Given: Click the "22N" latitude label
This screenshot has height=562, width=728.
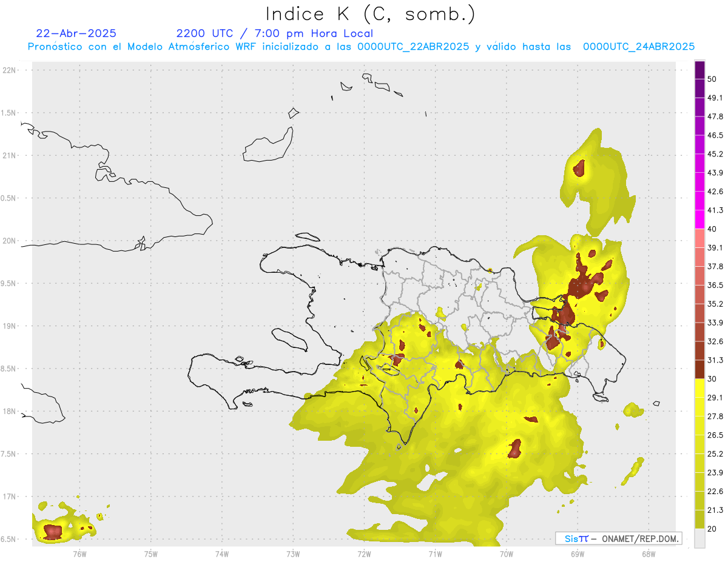Looking at the screenshot, I should pos(10,70).
